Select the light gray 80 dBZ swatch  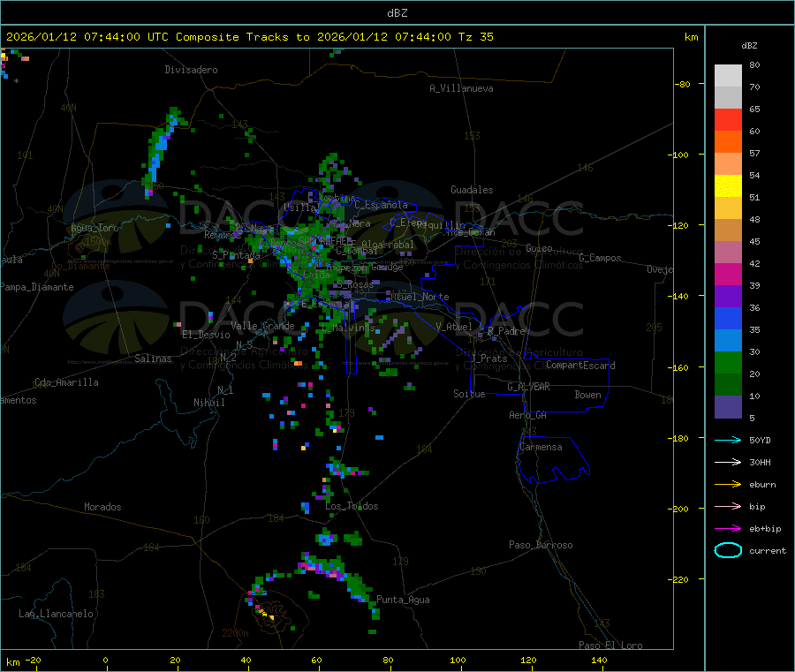(x=728, y=76)
